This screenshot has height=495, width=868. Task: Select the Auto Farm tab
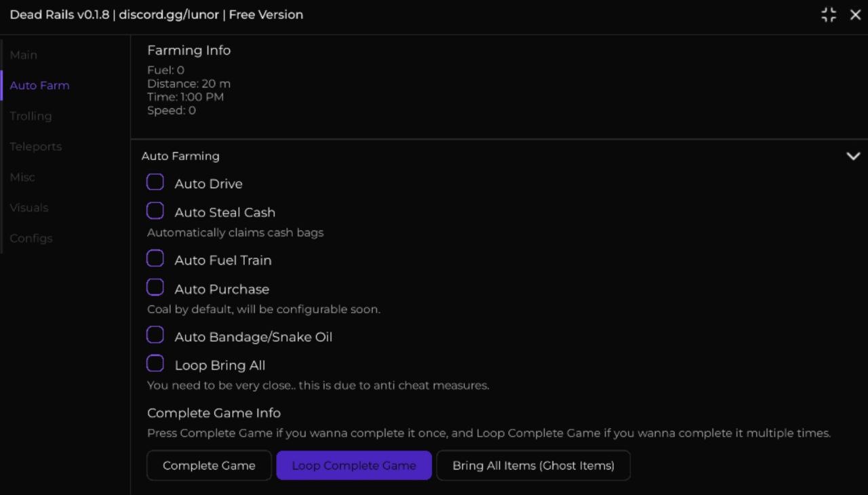point(39,85)
